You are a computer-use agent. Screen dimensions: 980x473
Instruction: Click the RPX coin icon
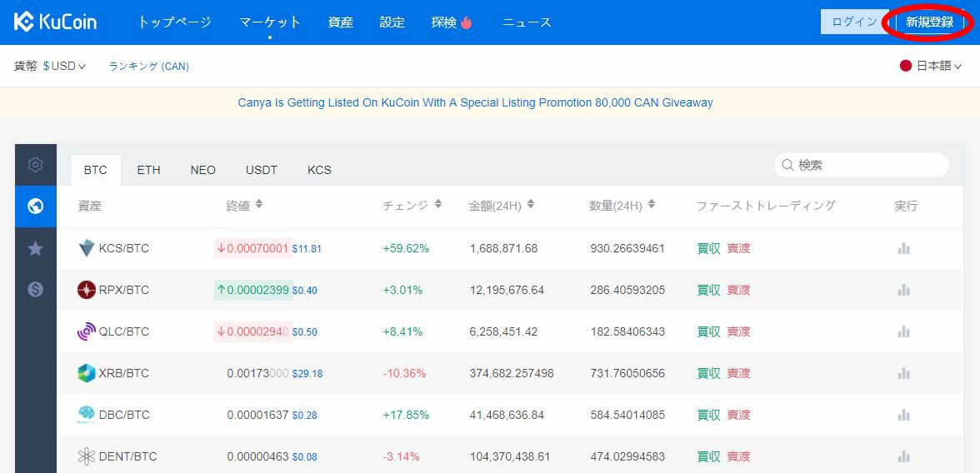[x=87, y=290]
